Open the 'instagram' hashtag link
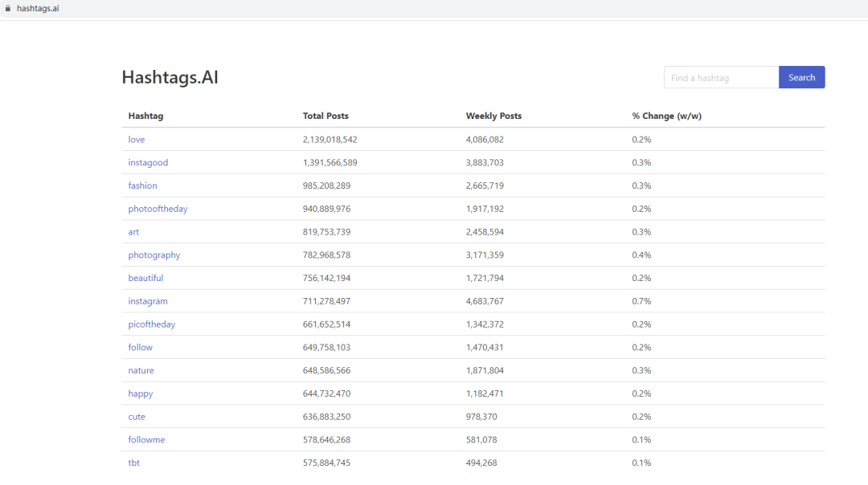868x485 pixels. pyautogui.click(x=148, y=301)
